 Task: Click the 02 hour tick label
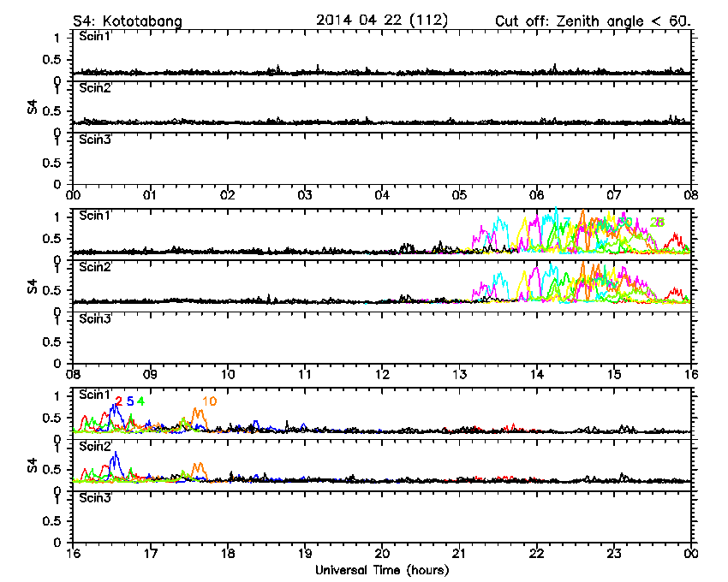pyautogui.click(x=228, y=195)
